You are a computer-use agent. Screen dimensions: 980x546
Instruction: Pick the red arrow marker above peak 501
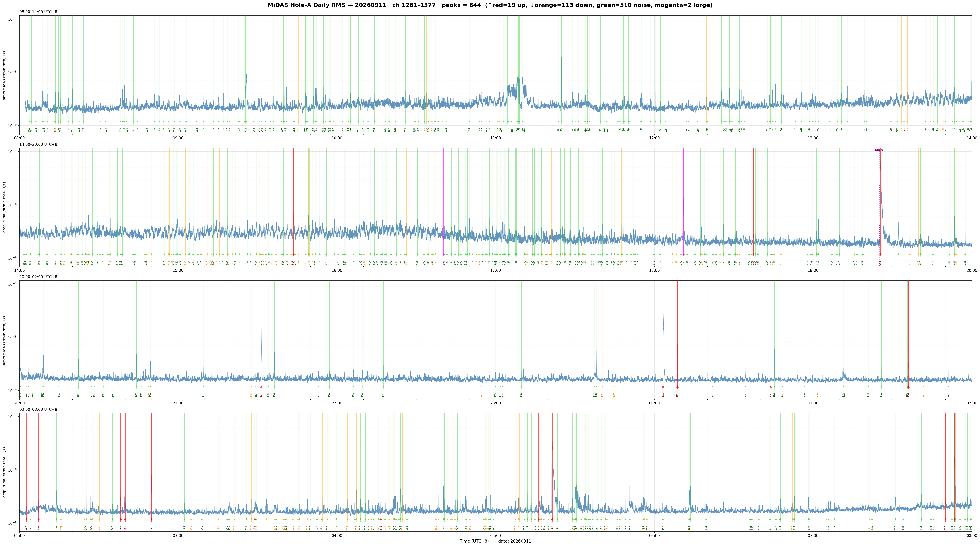tap(121, 519)
